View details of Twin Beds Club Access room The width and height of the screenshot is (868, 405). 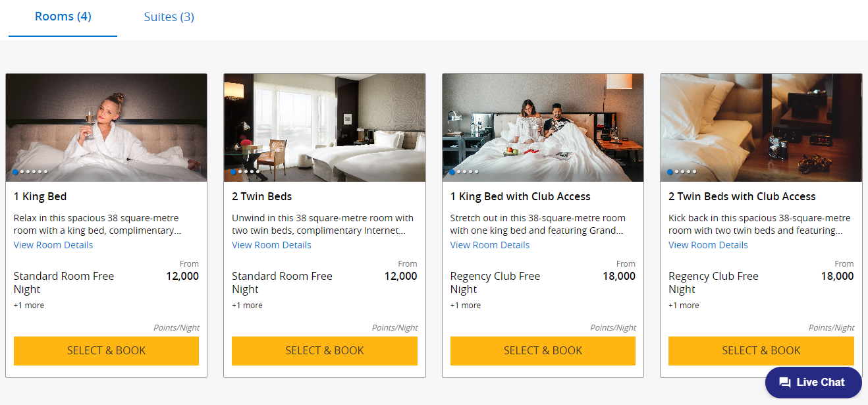pyautogui.click(x=708, y=245)
